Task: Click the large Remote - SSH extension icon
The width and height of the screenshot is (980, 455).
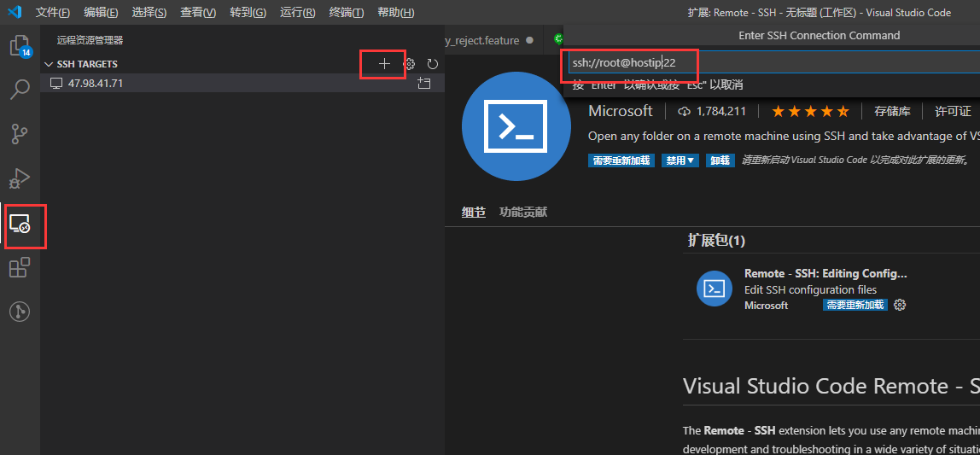Action: click(x=516, y=126)
